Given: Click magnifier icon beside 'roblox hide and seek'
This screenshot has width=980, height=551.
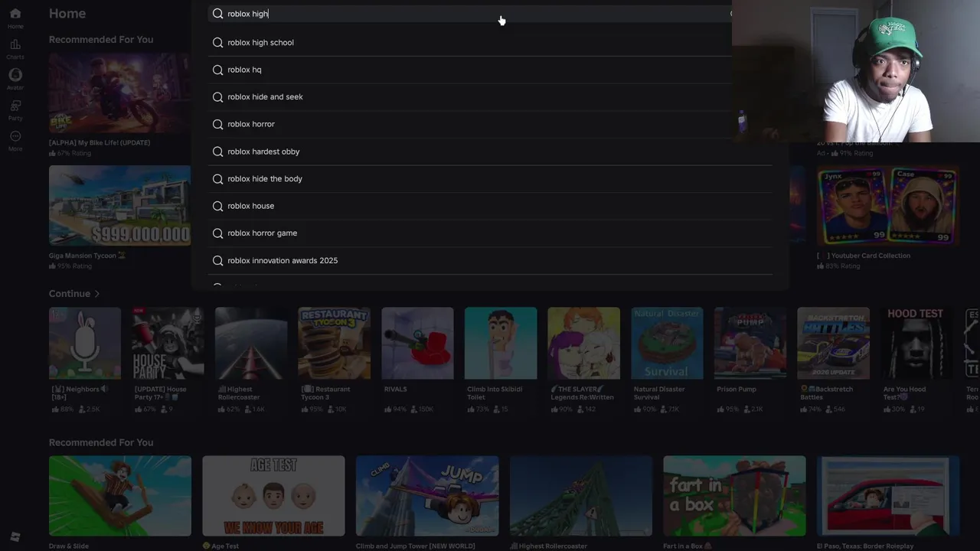Looking at the screenshot, I should pyautogui.click(x=217, y=97).
